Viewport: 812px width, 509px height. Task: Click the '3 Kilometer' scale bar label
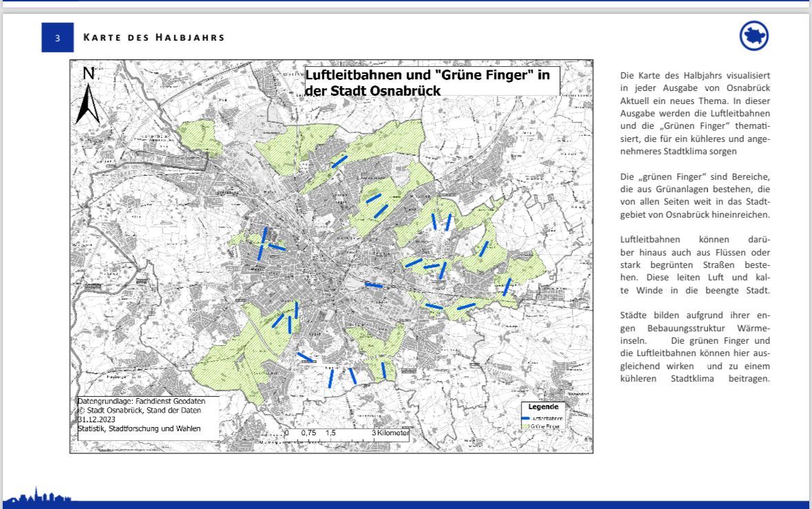tap(391, 433)
